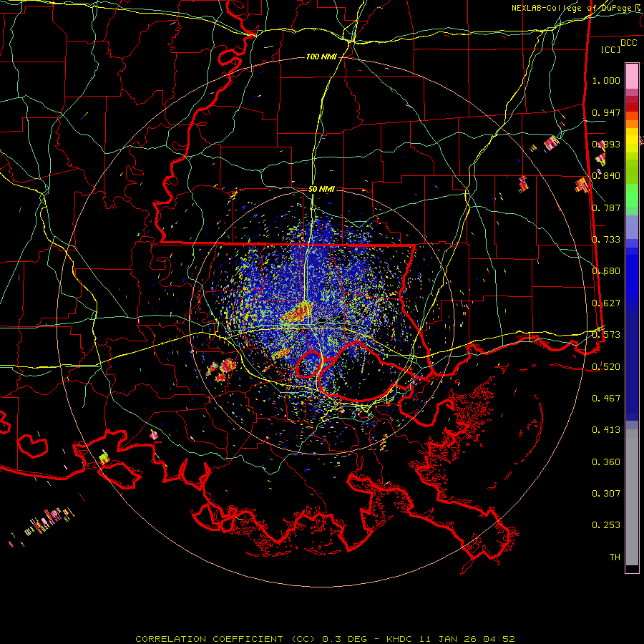This screenshot has height=644, width=644.
Task: Pick the pink color band at legend top
Action: pyautogui.click(x=632, y=76)
